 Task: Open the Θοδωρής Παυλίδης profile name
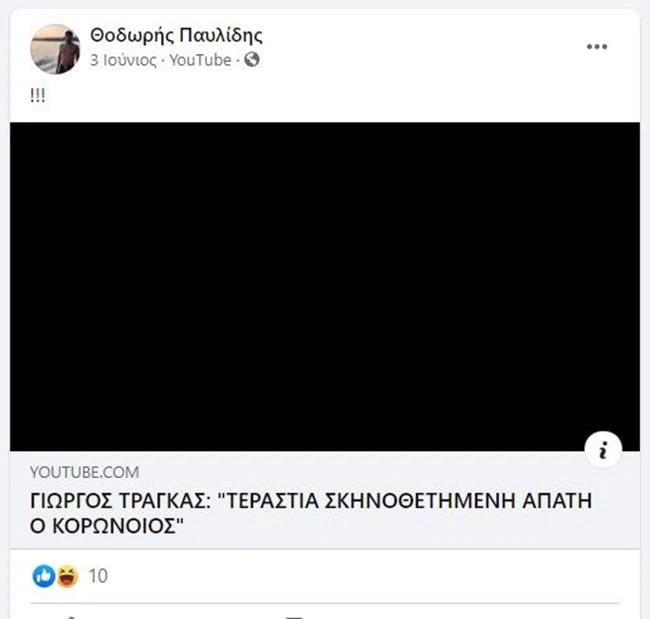(176, 36)
